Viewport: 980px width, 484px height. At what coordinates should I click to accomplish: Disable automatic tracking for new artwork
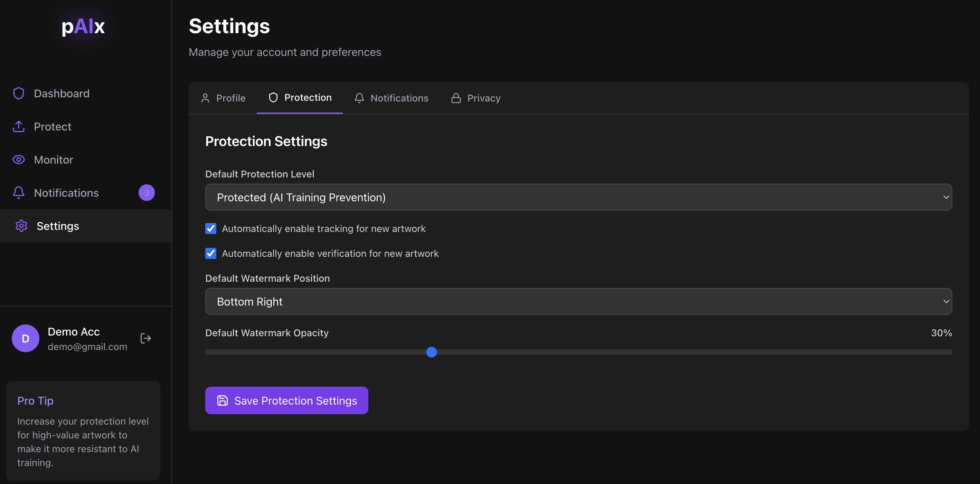(211, 229)
